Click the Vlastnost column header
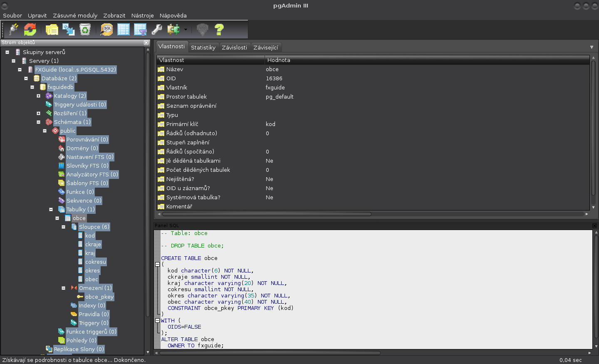This screenshot has height=364, width=599. click(x=210, y=60)
